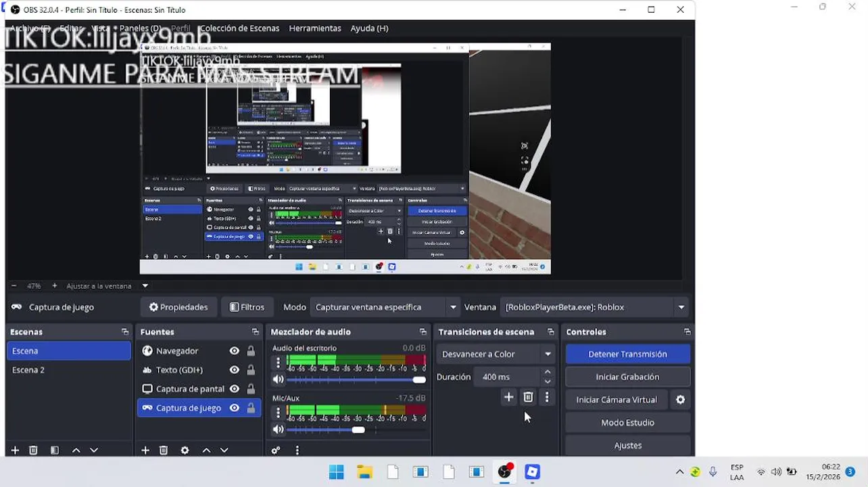Open the Vista menu
This screenshot has height=487, width=868.
(100, 28)
